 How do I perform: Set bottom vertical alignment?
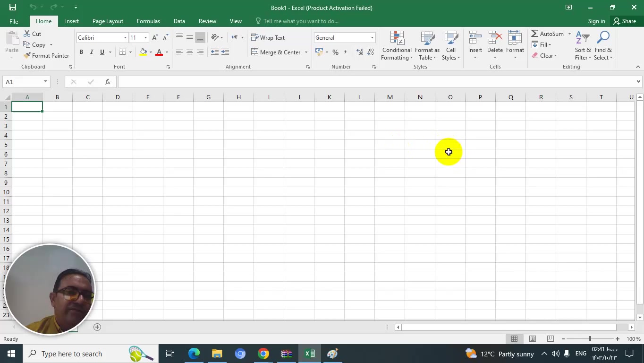200,37
